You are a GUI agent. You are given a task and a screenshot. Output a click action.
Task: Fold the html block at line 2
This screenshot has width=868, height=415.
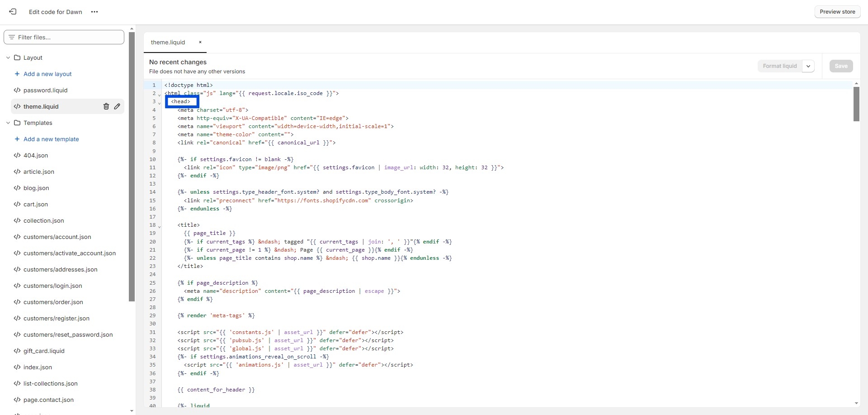159,95
